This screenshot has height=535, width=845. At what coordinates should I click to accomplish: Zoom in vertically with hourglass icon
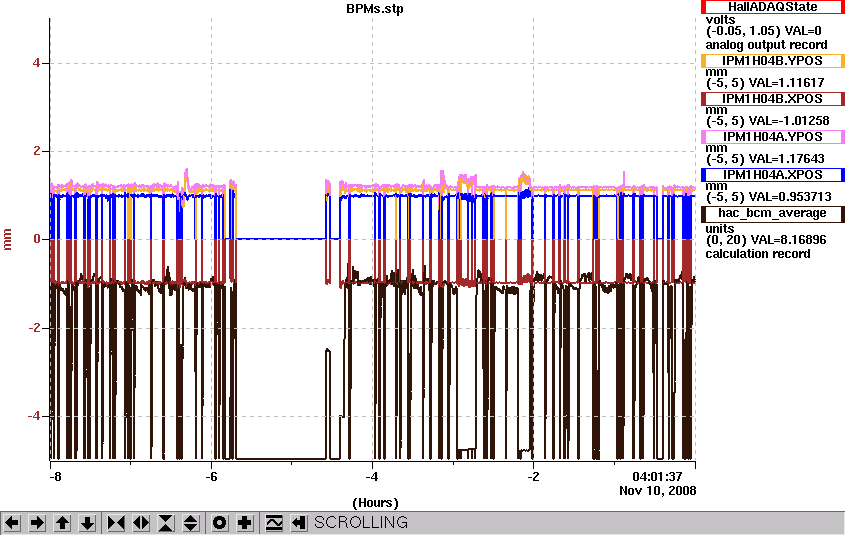click(166, 523)
